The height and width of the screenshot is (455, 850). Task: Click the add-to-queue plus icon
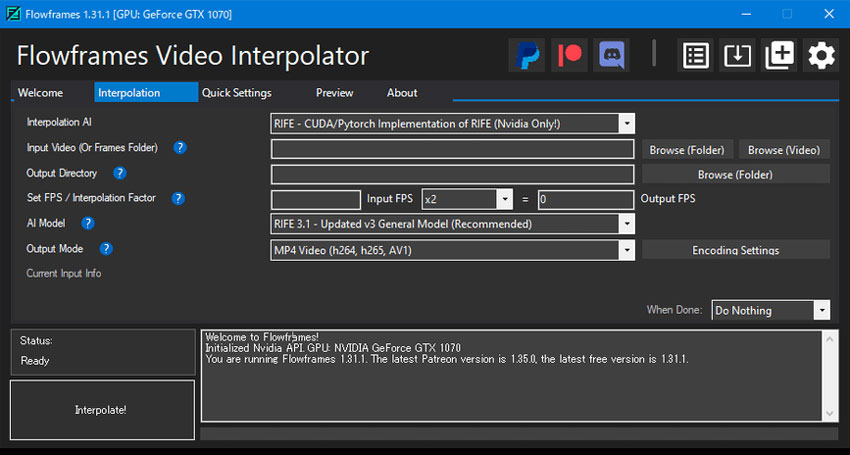[779, 55]
